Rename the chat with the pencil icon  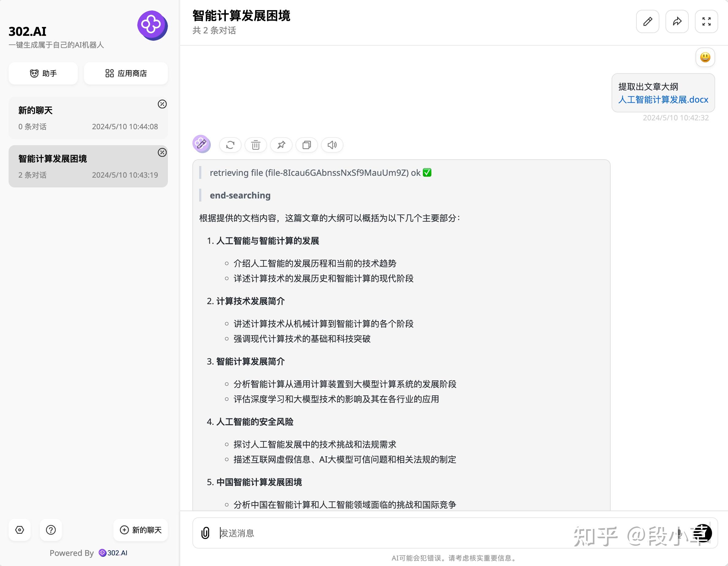click(x=647, y=21)
